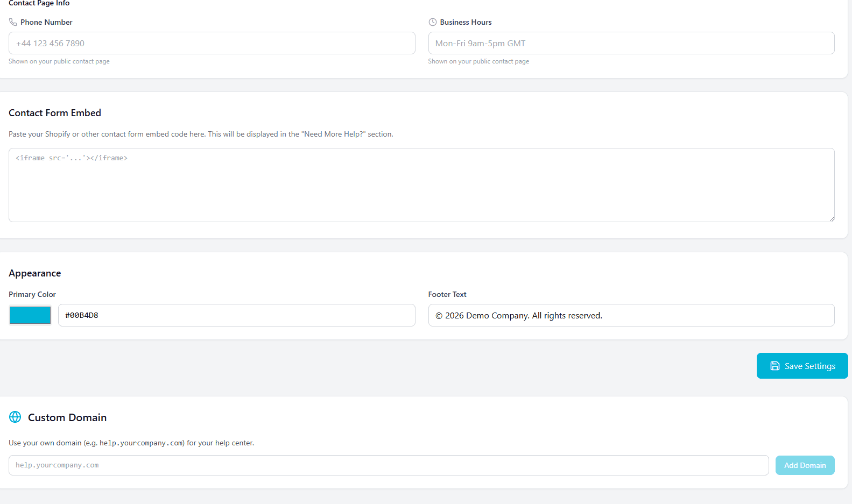This screenshot has width=852, height=504.
Task: Click the phone icon beside Phone Number
Action: [x=13, y=22]
